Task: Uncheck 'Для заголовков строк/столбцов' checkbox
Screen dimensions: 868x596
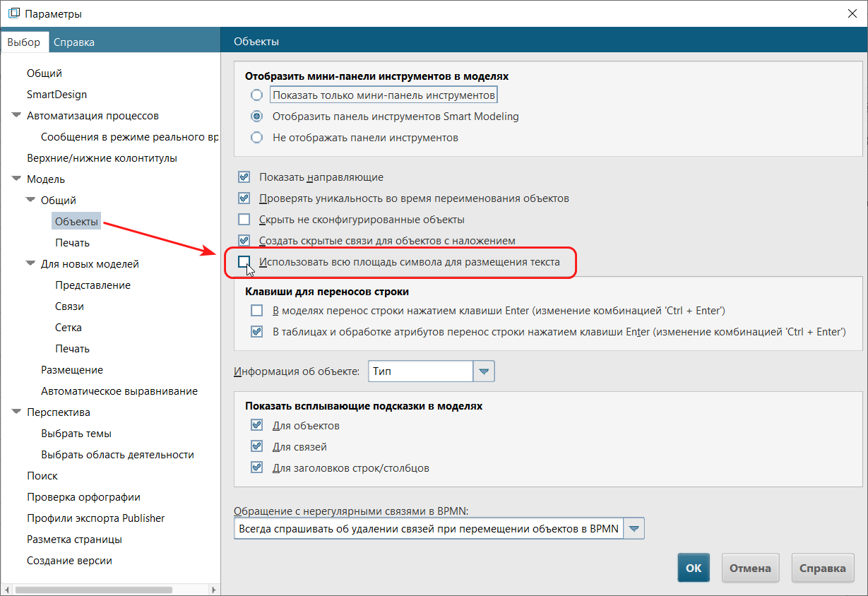Action: pyautogui.click(x=256, y=467)
